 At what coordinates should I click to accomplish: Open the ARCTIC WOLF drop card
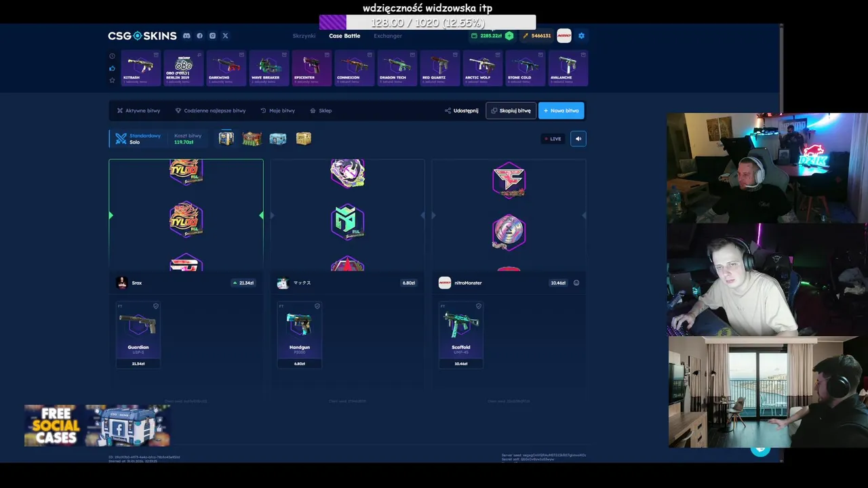pyautogui.click(x=482, y=68)
